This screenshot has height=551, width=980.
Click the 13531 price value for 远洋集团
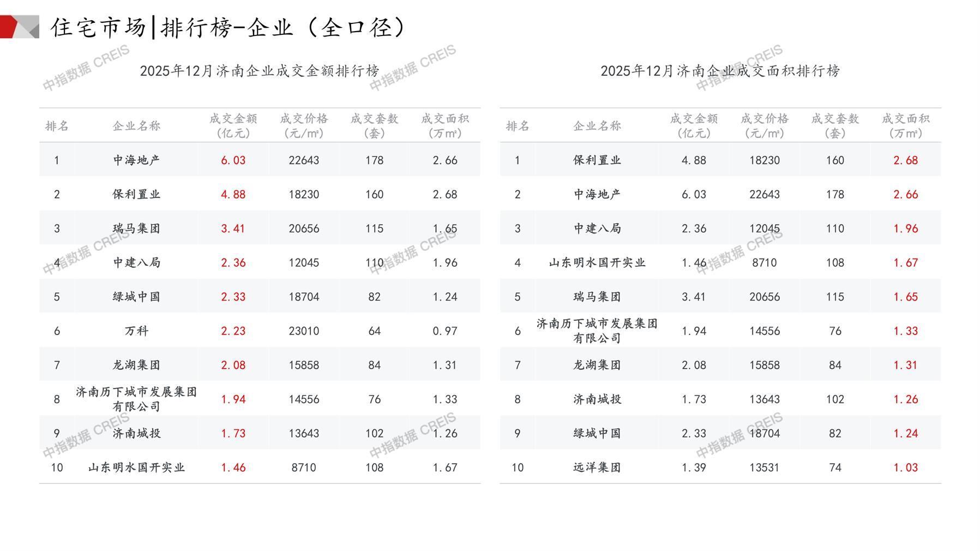(x=764, y=468)
